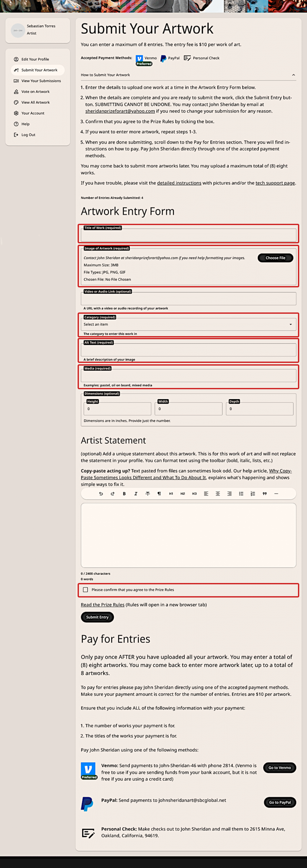Apply blockquote formatting using the quote icon
The height and width of the screenshot is (868, 307).
coord(264,494)
